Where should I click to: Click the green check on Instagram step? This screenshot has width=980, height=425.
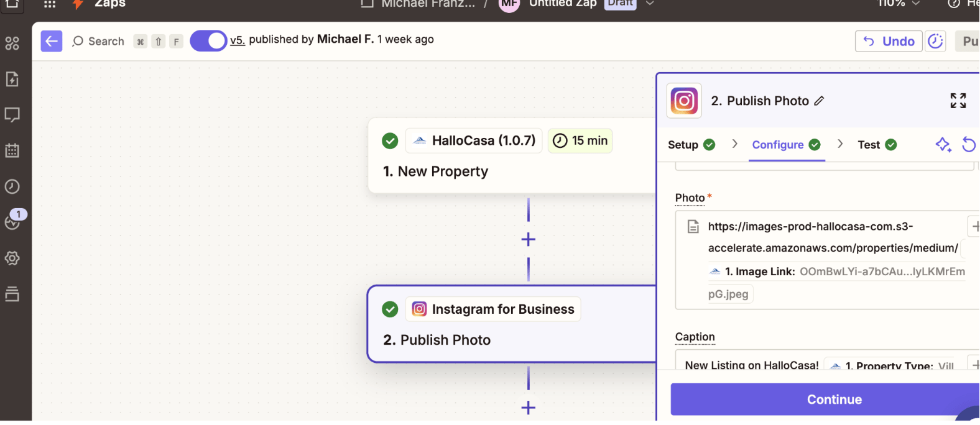(390, 309)
